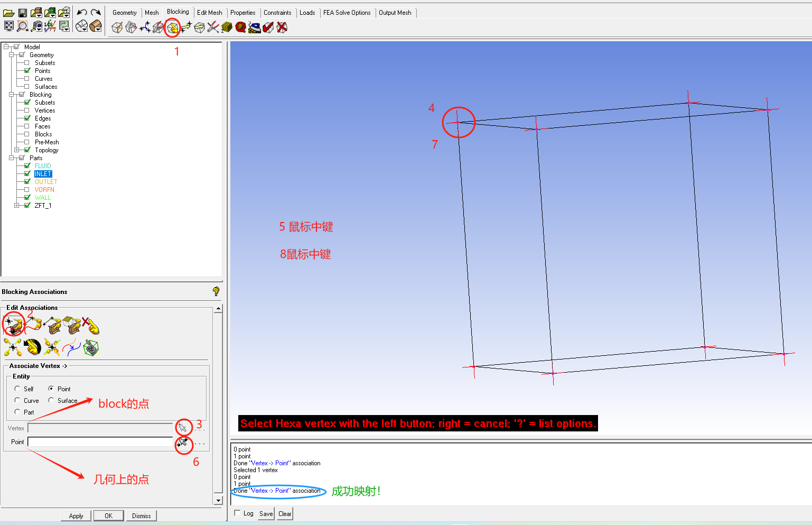The image size is (812, 525).
Task: Redo the last action
Action: tap(96, 13)
